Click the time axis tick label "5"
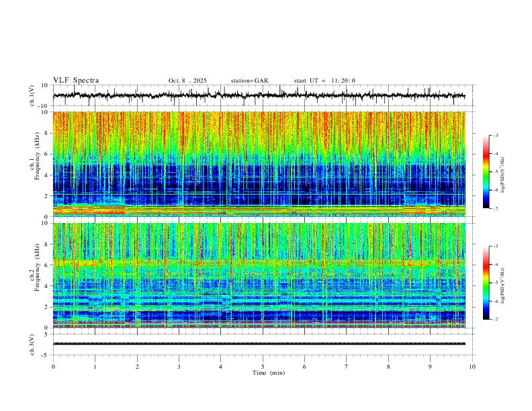The height and width of the screenshot is (411, 532). (x=263, y=367)
